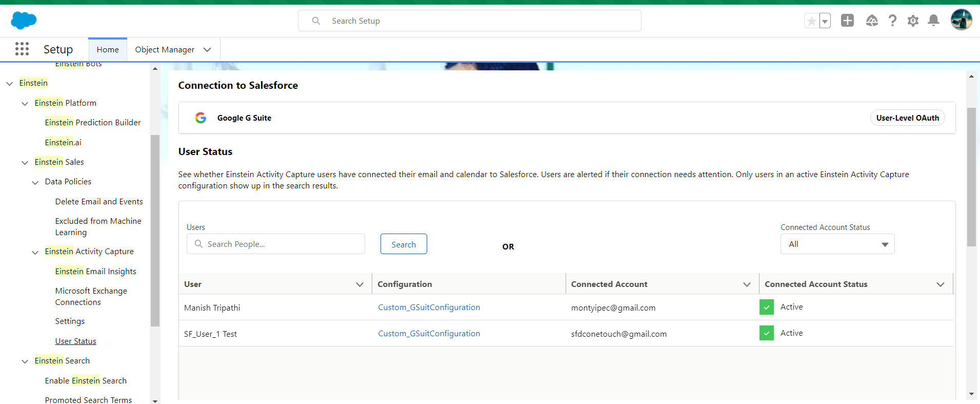
Task: Open the User column header menu
Action: pos(359,284)
